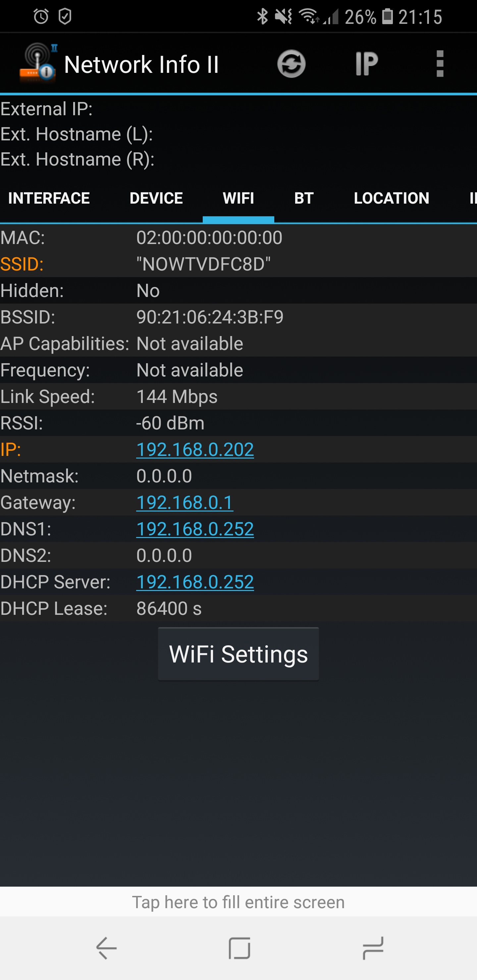Switch to the INTERFACE tab
This screenshot has width=477, height=980.
(49, 198)
